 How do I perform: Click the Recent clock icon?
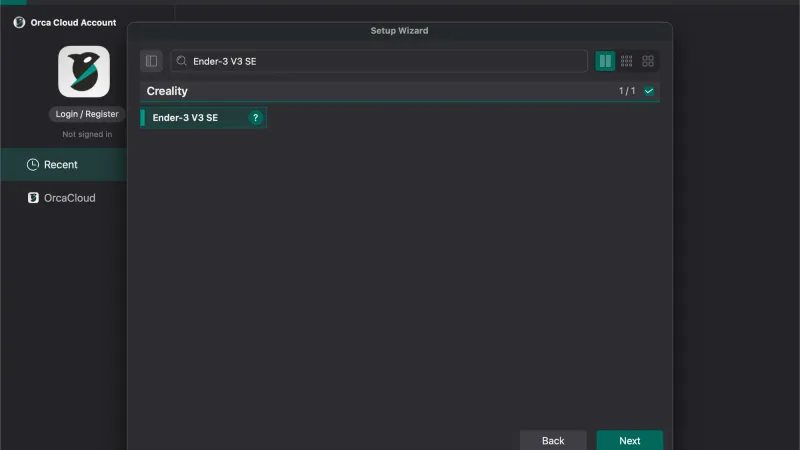[x=33, y=165]
